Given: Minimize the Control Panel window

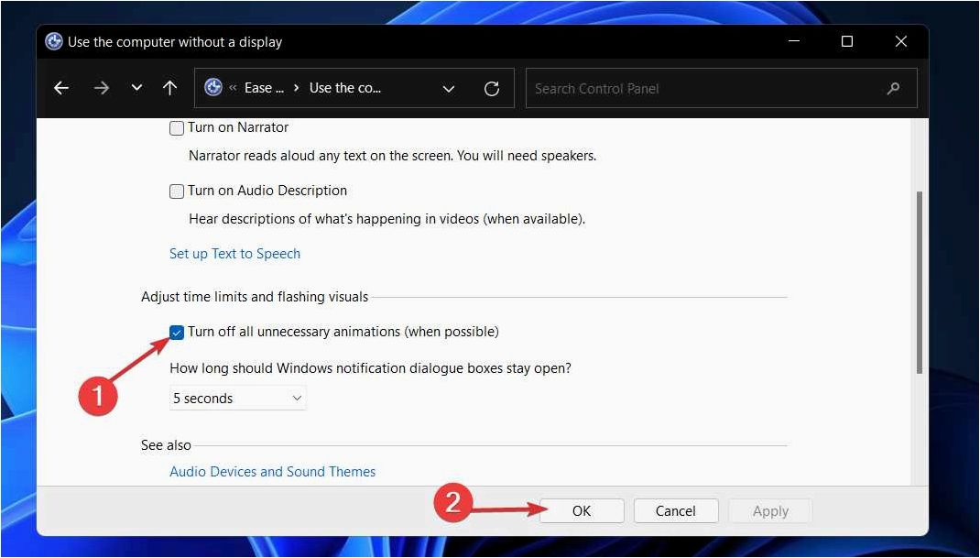Looking at the screenshot, I should click(x=794, y=41).
